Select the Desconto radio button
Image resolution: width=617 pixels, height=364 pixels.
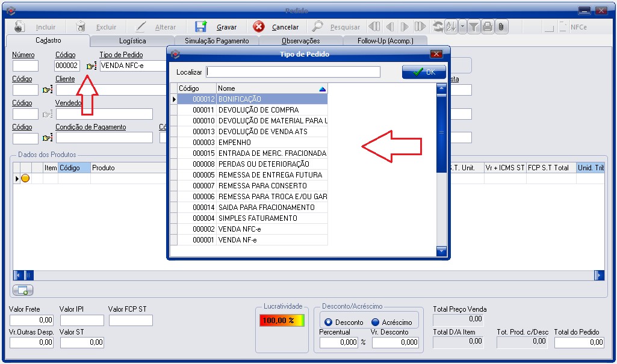click(329, 322)
